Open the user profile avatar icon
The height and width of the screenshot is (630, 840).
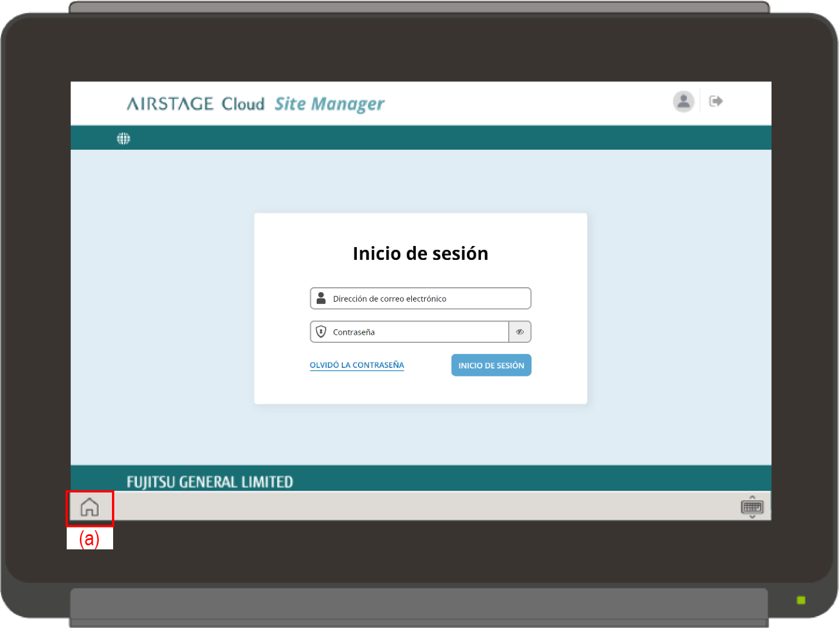tap(683, 102)
